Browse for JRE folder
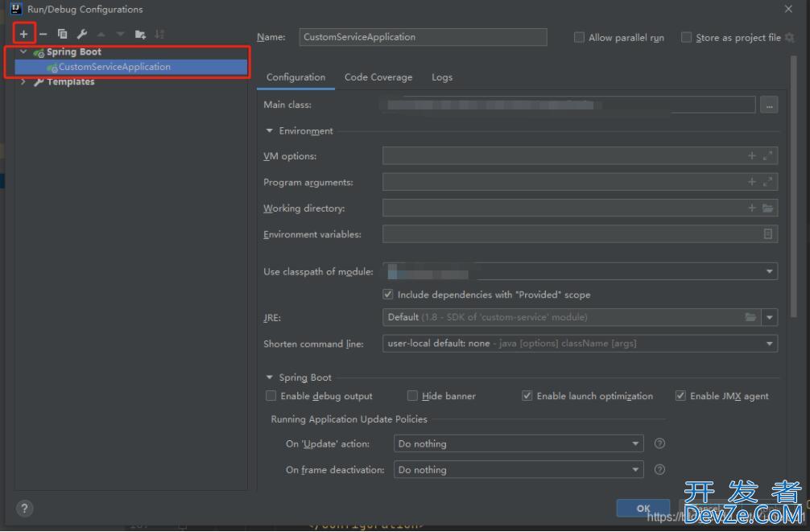810x532 pixels. coord(750,316)
